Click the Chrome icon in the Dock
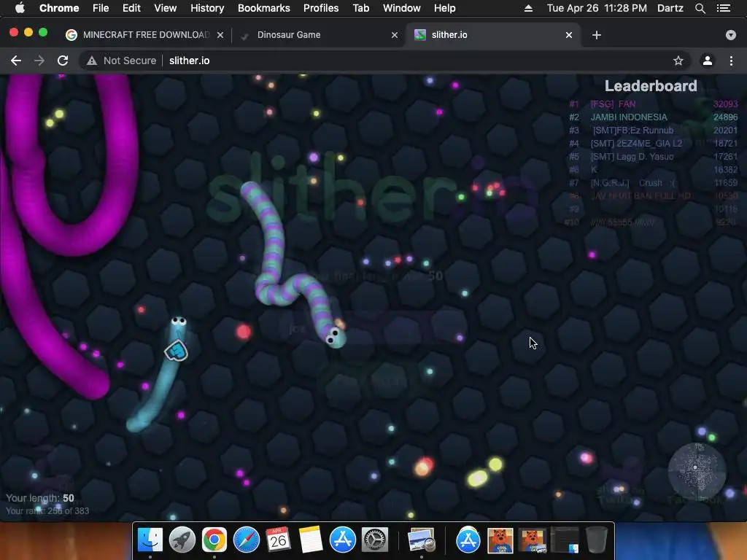The image size is (747, 560). (x=214, y=540)
